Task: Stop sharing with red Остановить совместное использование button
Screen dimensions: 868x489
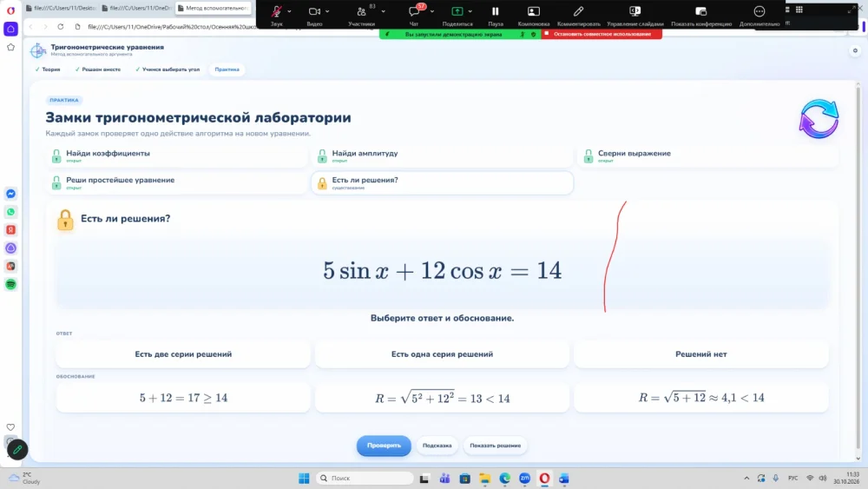Action: (602, 34)
